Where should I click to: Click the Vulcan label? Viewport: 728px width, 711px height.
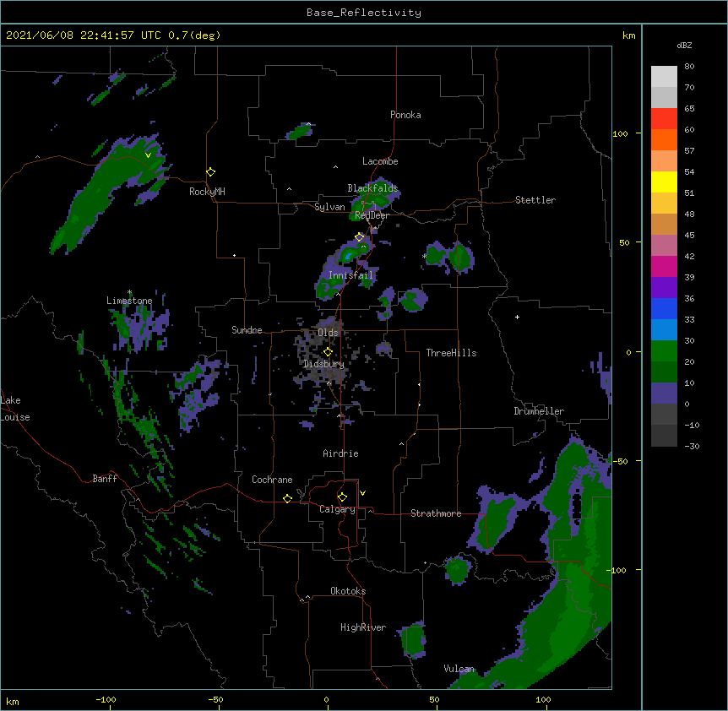click(459, 669)
